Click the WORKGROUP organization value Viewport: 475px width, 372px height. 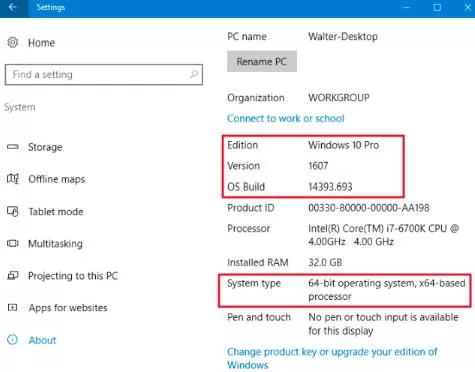pos(339,98)
